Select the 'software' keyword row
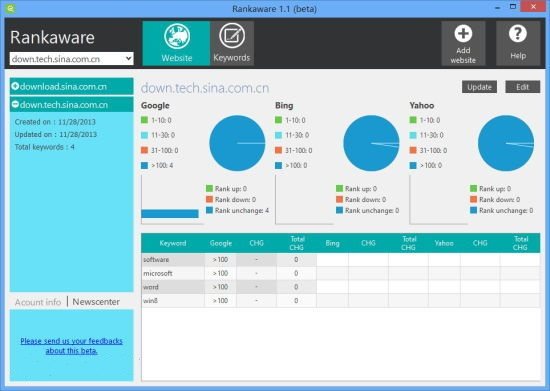 tap(340, 259)
